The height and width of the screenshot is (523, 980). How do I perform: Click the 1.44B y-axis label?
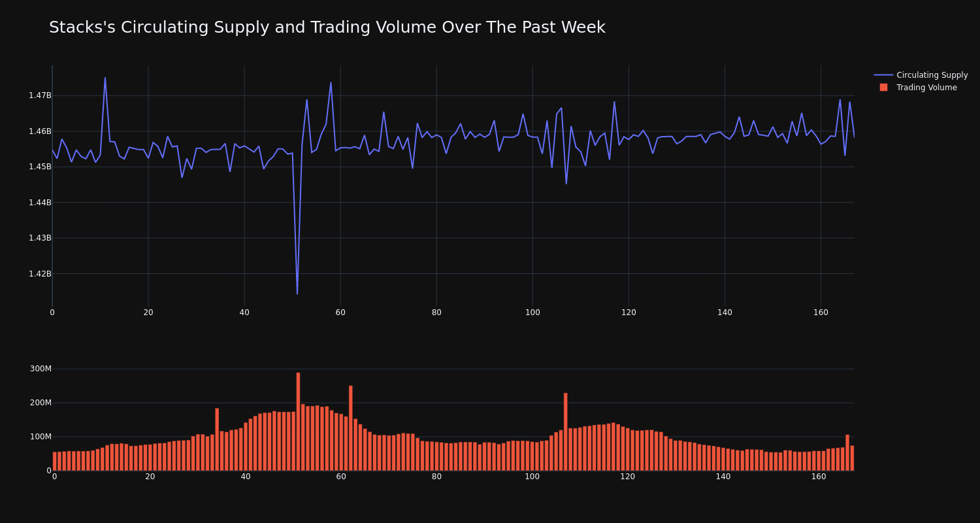[40, 203]
